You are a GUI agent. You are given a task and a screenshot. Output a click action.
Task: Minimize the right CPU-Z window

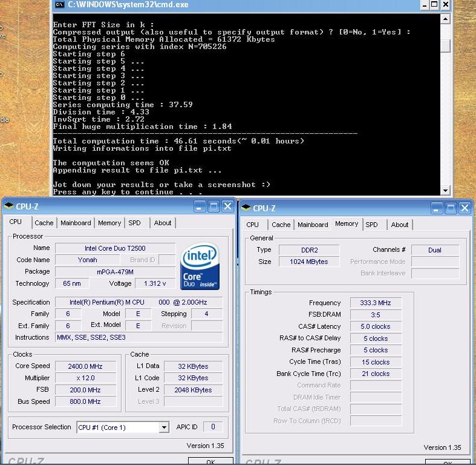click(x=436, y=208)
